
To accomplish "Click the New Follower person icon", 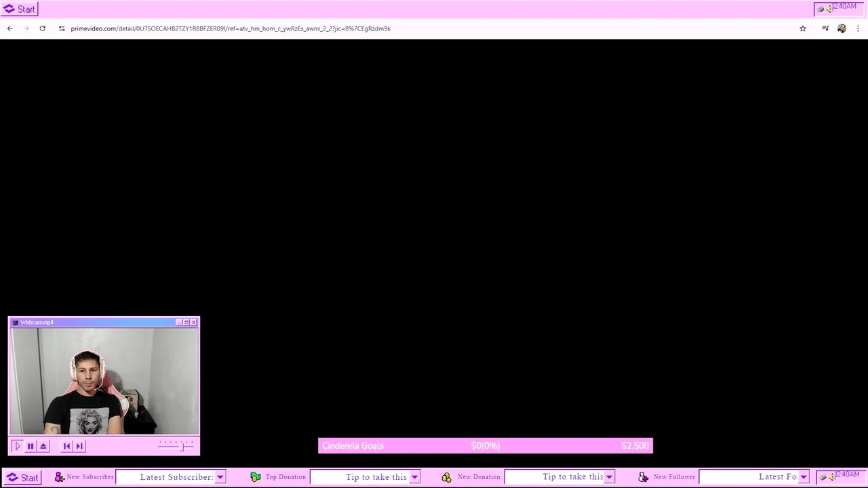I will click(x=644, y=477).
